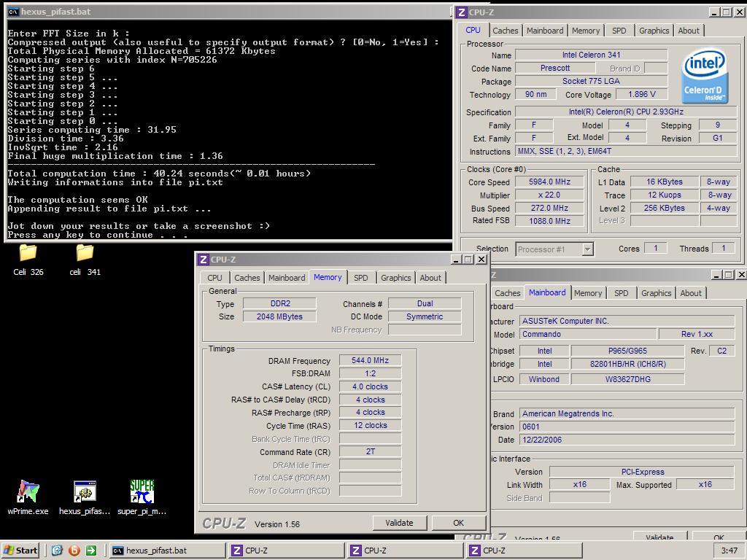747x560 pixels.
Task: Switch to Caches tab in the Memory window
Action: [x=247, y=278]
